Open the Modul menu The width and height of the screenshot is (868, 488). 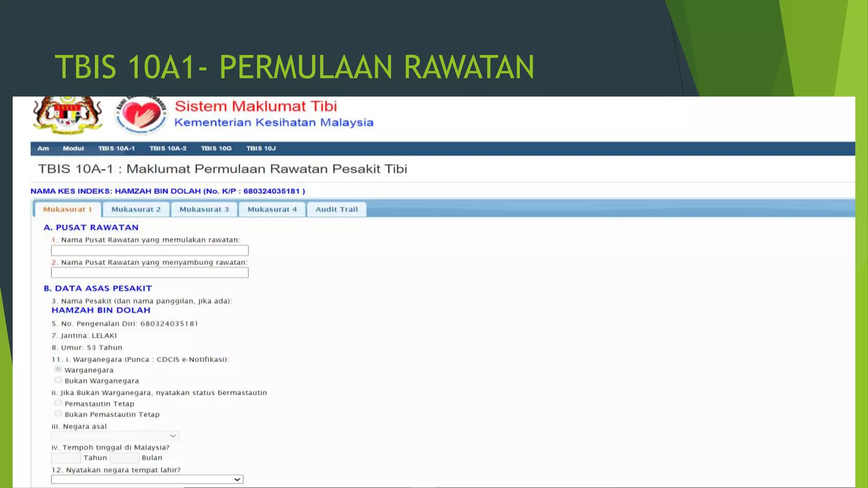tap(73, 148)
